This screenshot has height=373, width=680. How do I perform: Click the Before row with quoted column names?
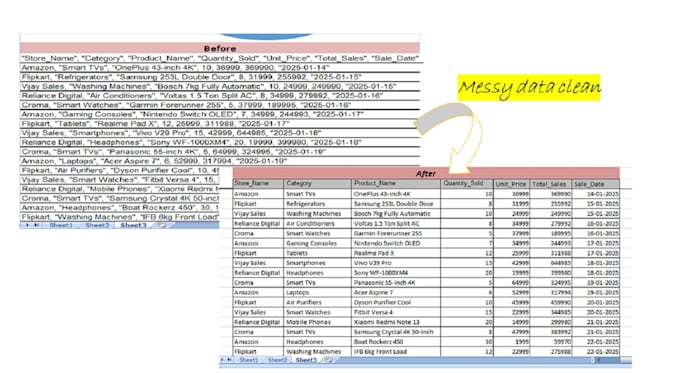point(220,58)
